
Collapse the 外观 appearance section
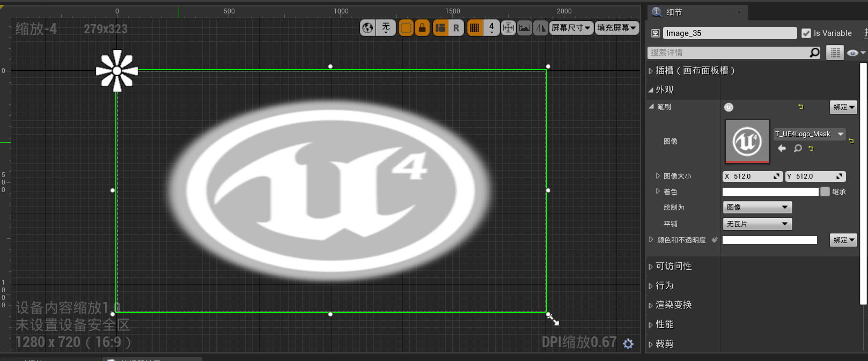point(651,90)
